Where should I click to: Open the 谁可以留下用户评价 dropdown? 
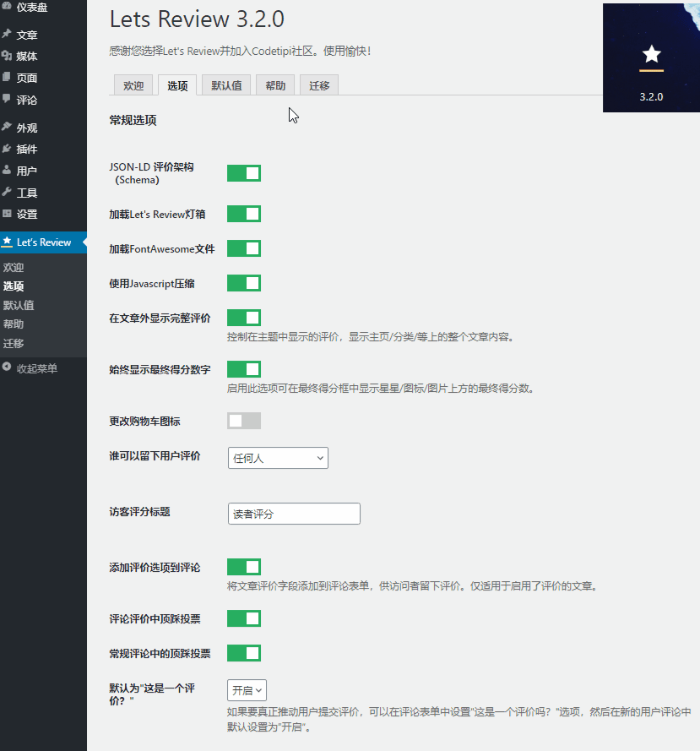pyautogui.click(x=278, y=458)
